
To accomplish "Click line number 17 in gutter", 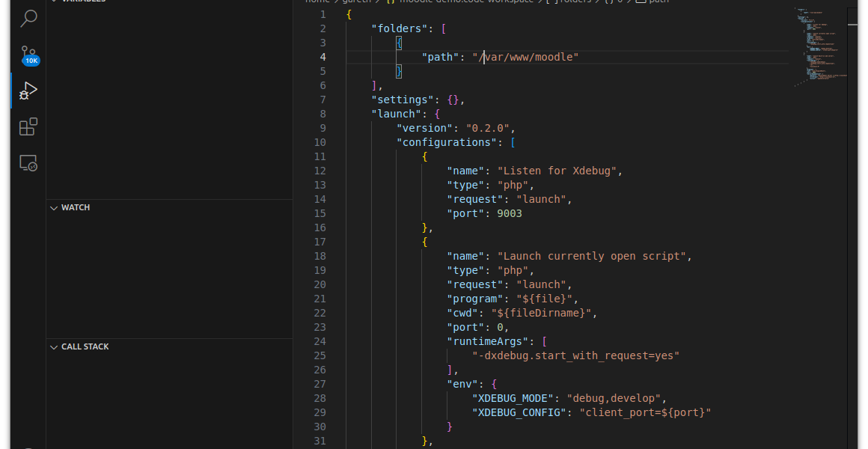I will click(x=320, y=242).
